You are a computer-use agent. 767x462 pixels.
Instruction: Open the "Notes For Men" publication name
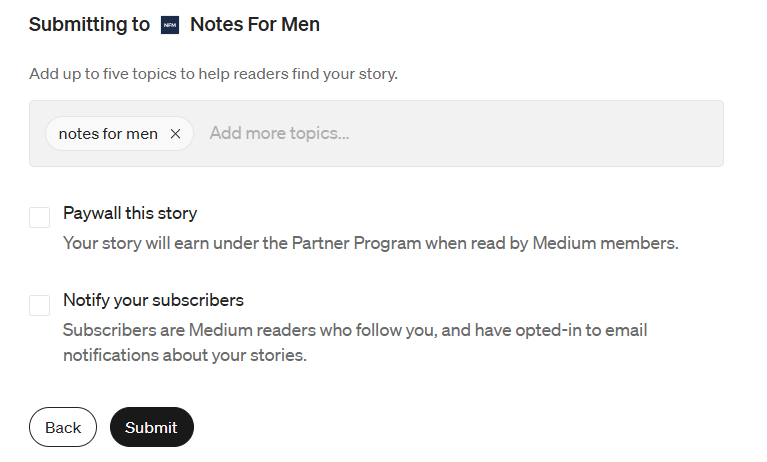click(x=255, y=24)
